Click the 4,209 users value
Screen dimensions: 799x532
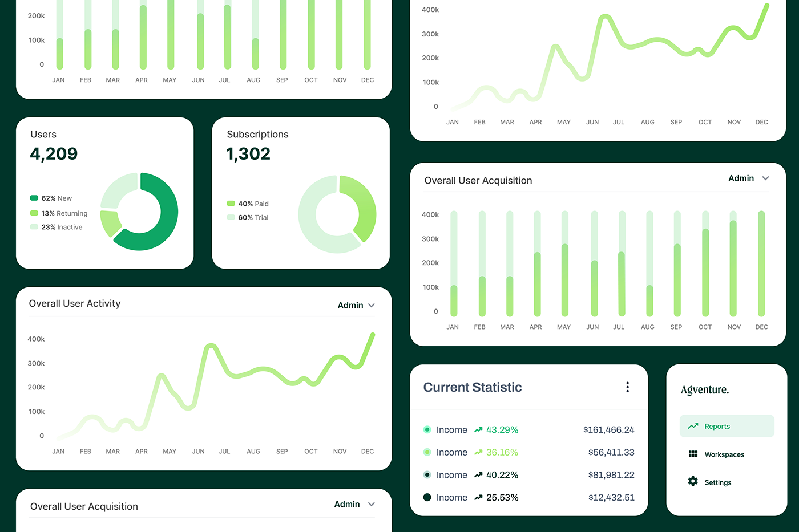tap(54, 154)
